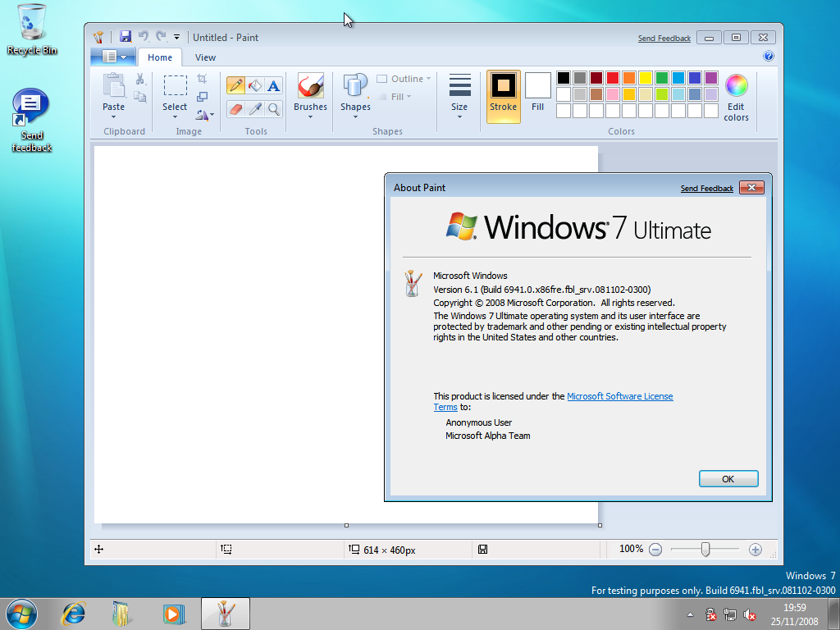
Task: Adjust the zoom slider handle
Action: (705, 550)
